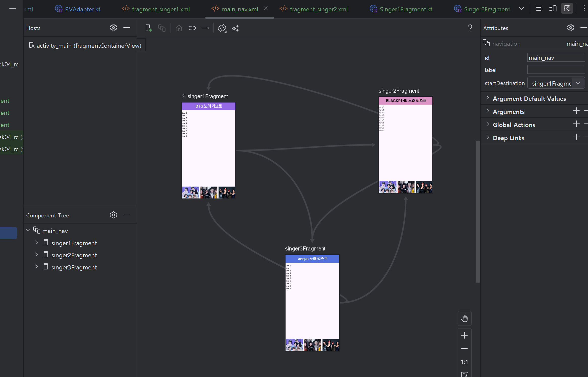Zoom in the navigation graph
Screen dimensions: 588x377
click(x=464, y=335)
